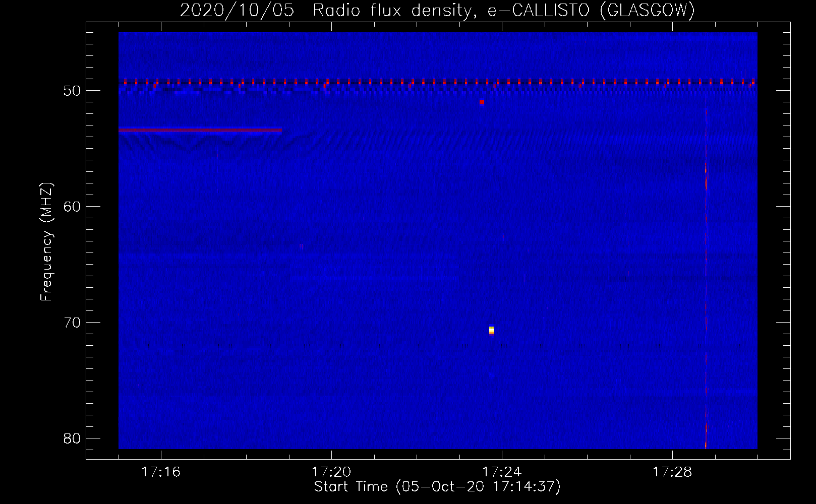Click the 'Start Time (05-Oct-20 17:14:37)' label
Screen dimensions: 816x504
pos(437,487)
